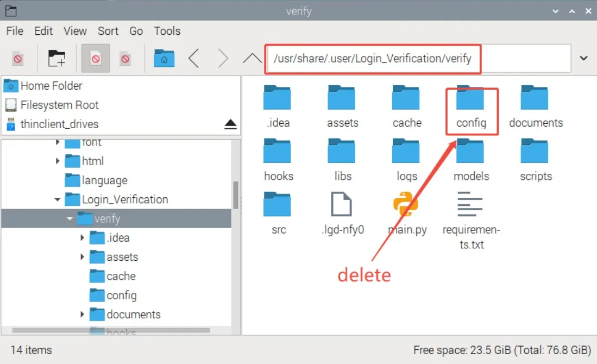
Task: Open Home Folder in sidebar
Action: pos(51,86)
